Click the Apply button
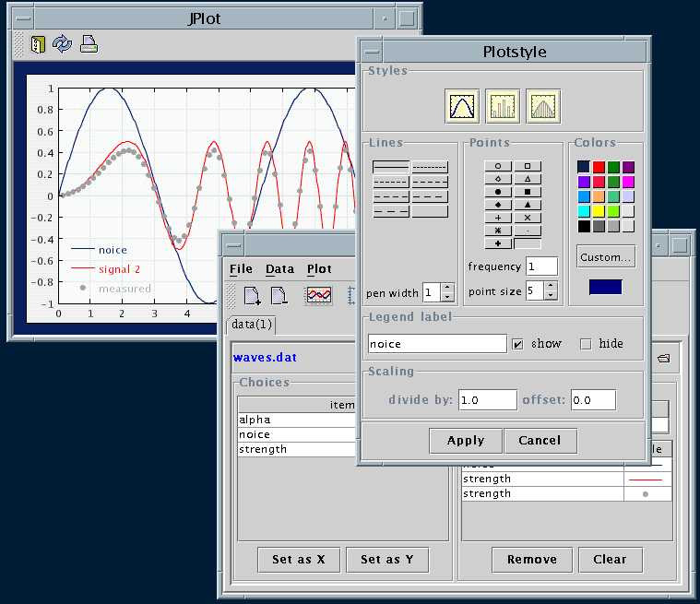The width and height of the screenshot is (700, 604). click(x=466, y=441)
